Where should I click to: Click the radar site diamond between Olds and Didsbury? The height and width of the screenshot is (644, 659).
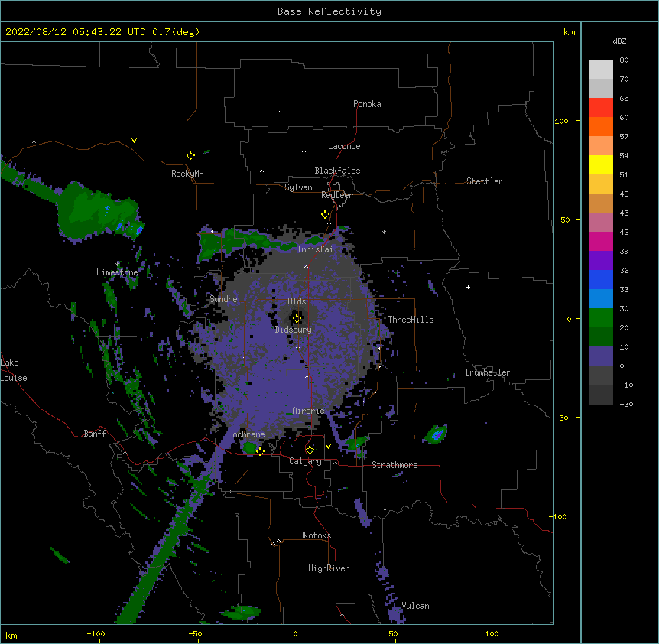click(x=297, y=319)
